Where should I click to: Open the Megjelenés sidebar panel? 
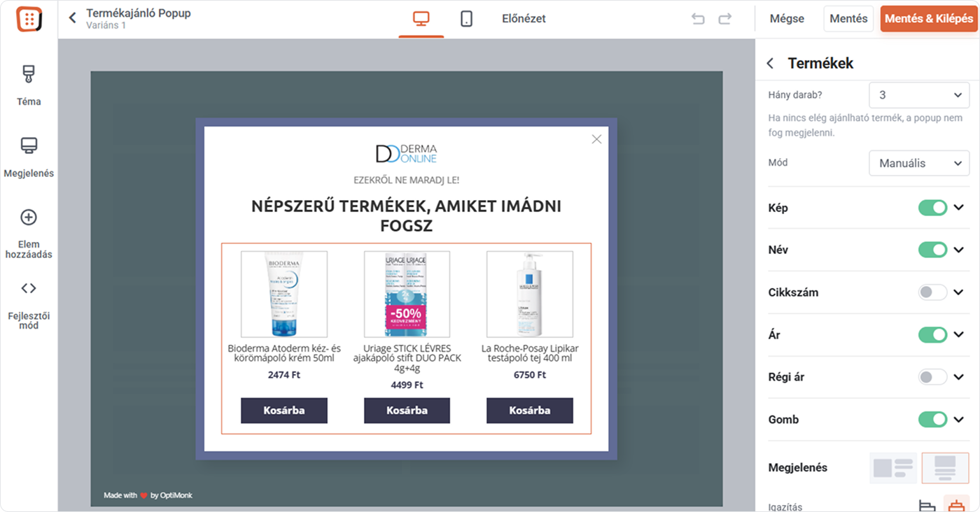(29, 157)
